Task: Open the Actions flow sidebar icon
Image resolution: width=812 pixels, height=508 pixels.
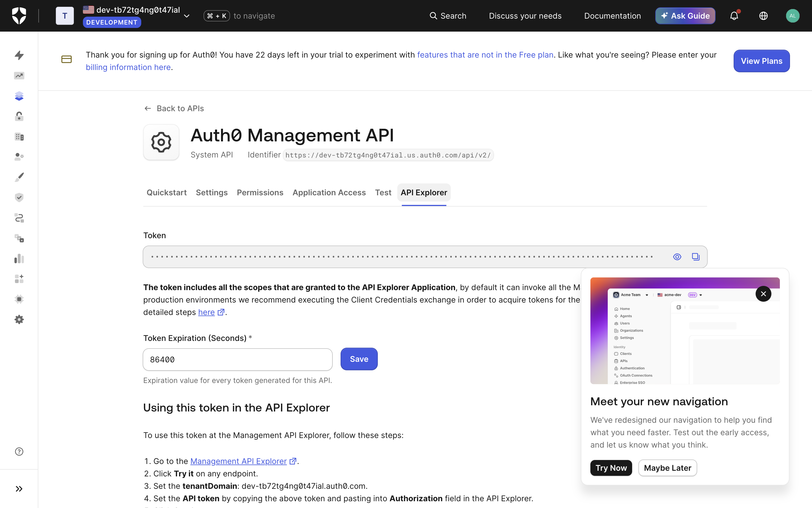Action: pos(19,218)
